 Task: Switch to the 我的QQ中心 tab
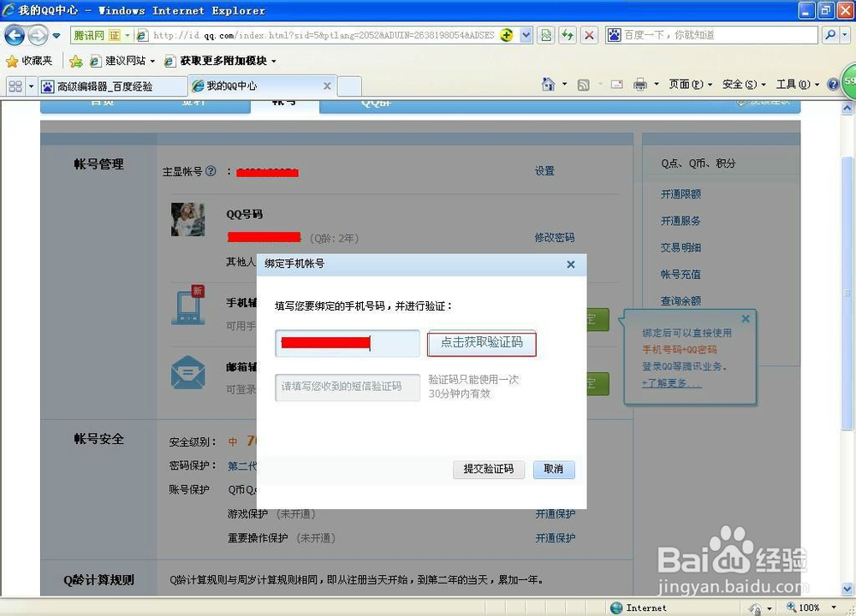tap(262, 86)
